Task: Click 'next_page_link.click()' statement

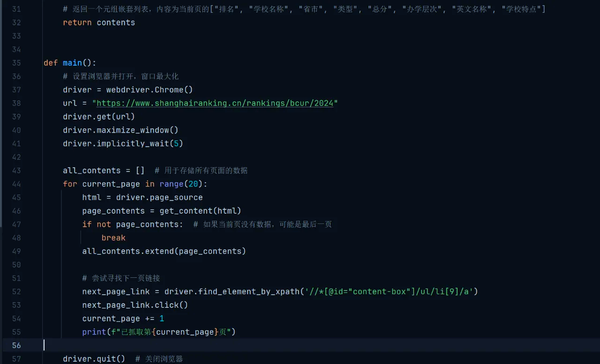Action: pyautogui.click(x=135, y=305)
